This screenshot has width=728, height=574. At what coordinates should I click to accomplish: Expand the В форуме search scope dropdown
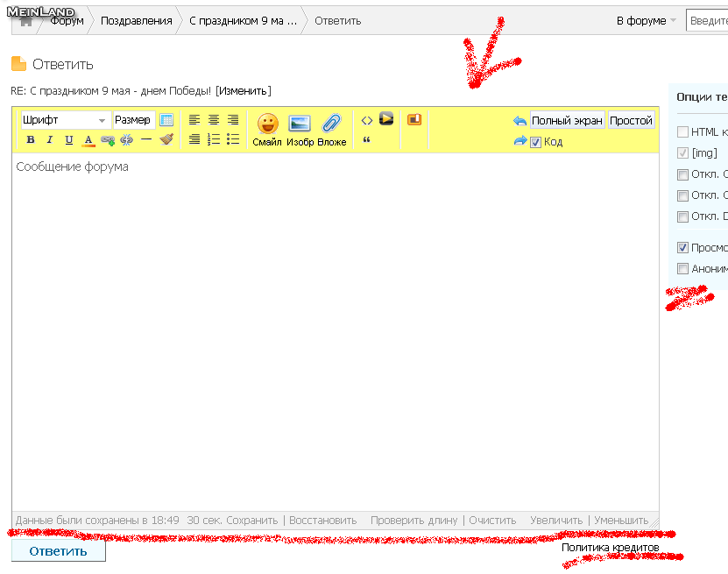tap(647, 20)
